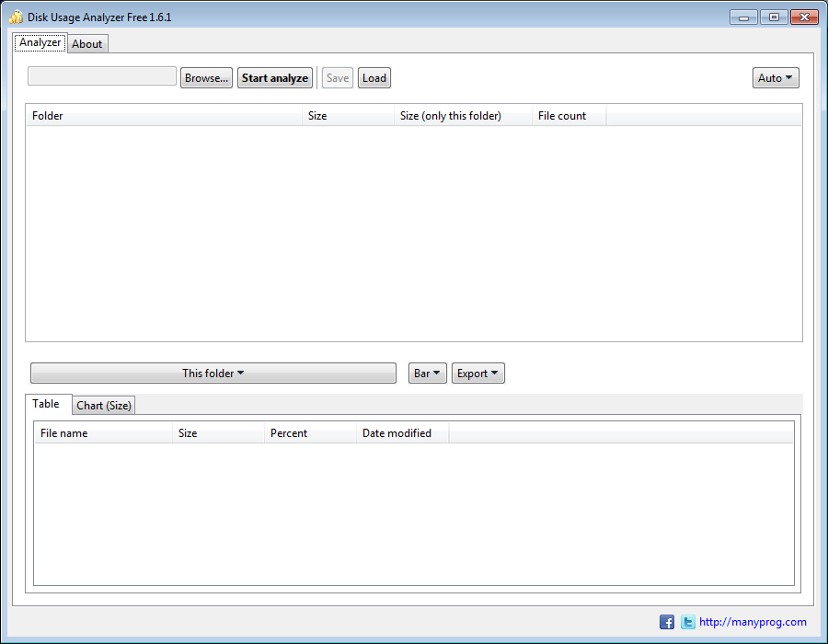Viewport: 828px width, 644px height.
Task: Select the Table tab
Action: point(48,403)
